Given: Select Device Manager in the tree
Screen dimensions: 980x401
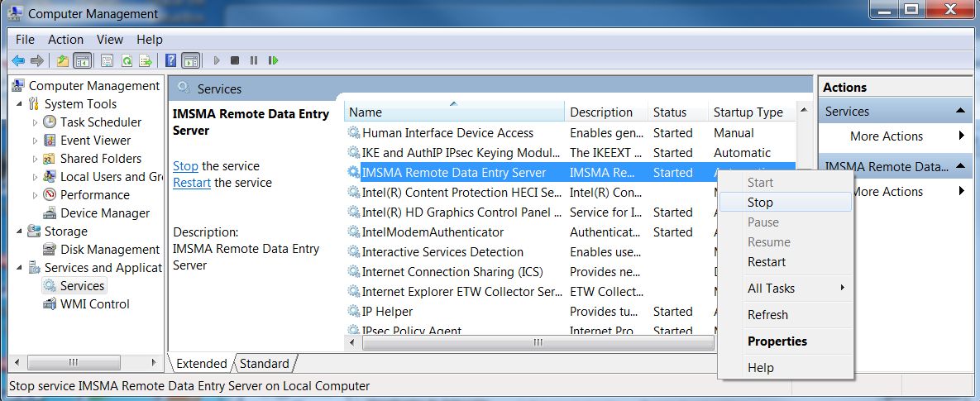Looking at the screenshot, I should [x=105, y=213].
